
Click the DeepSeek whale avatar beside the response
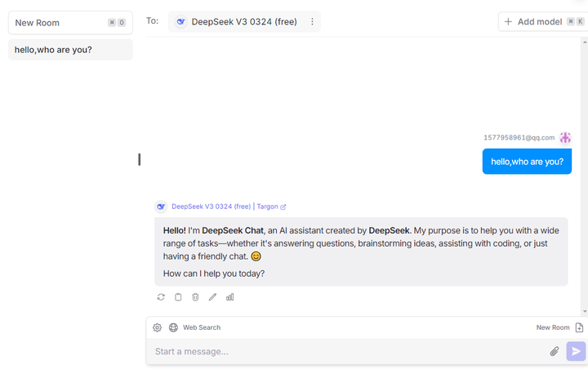point(161,207)
